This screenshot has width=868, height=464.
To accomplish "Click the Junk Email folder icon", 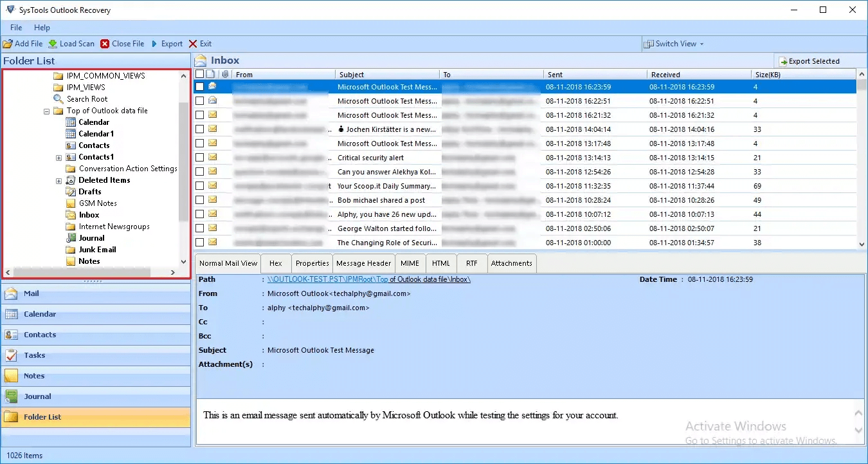I will tap(71, 250).
